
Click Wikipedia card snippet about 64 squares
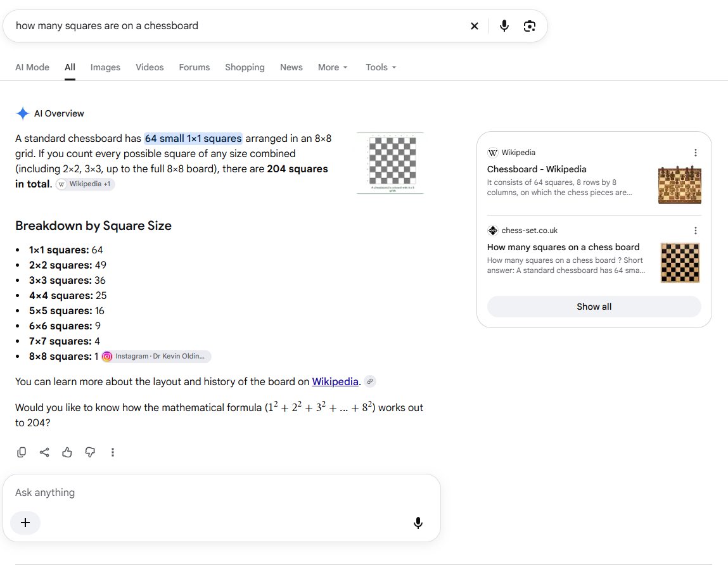(x=559, y=187)
